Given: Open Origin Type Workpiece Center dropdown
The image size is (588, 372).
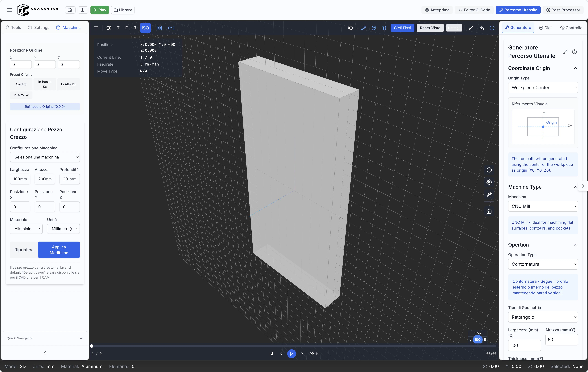Looking at the screenshot, I should pyautogui.click(x=543, y=87).
